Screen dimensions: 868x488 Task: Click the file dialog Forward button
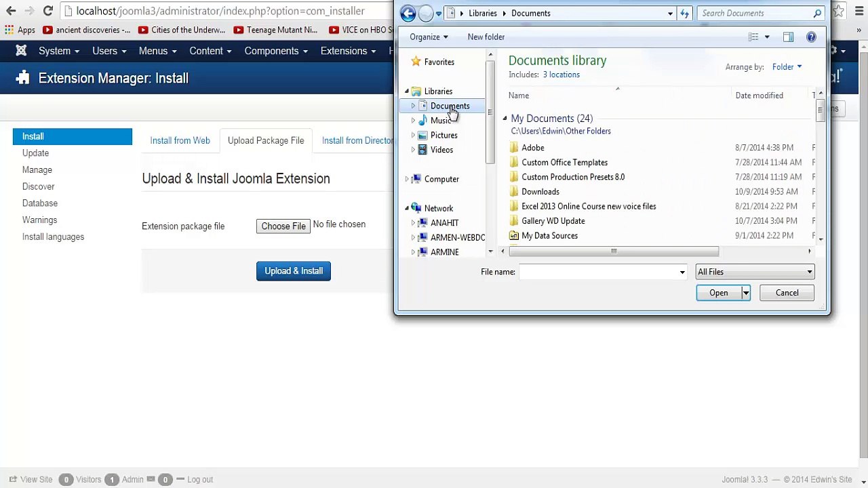tap(425, 13)
